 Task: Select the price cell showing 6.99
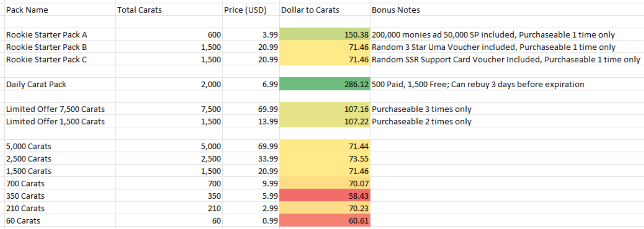point(251,84)
